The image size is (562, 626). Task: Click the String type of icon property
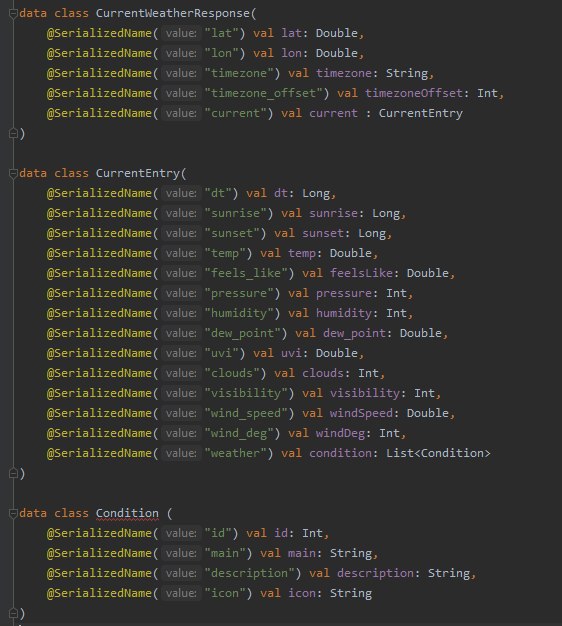351,593
